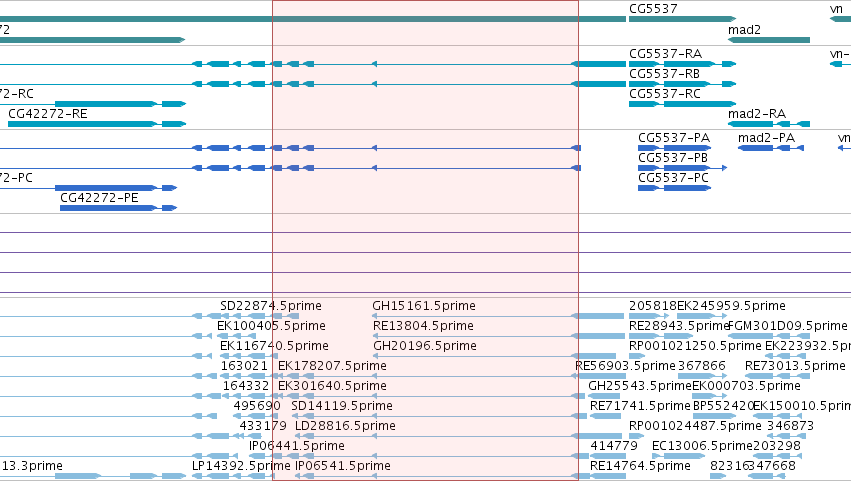
Task: Select transcript CG5537-RB label
Action: coord(664,74)
